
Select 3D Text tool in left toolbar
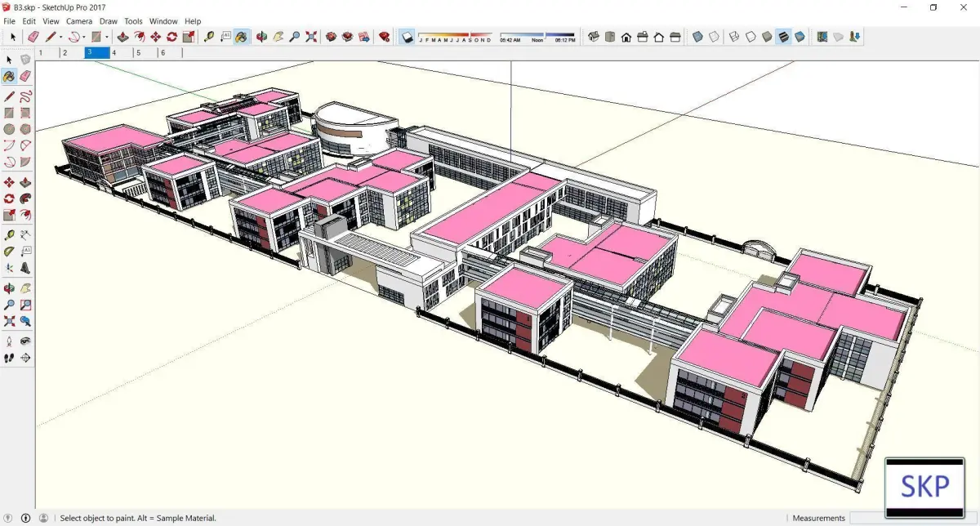pyautogui.click(x=25, y=267)
